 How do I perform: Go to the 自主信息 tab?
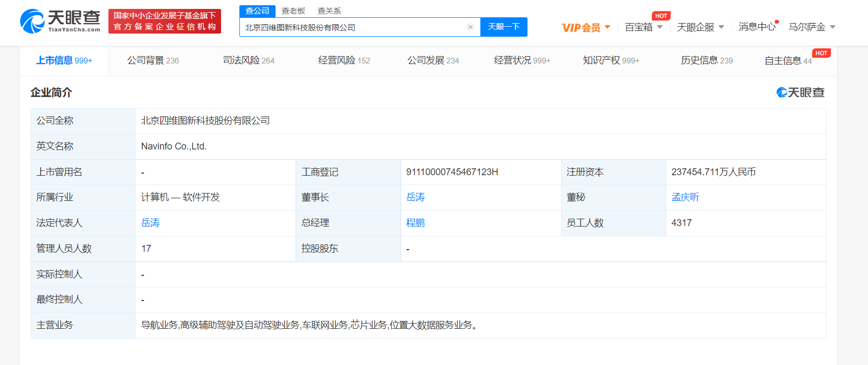(788, 61)
